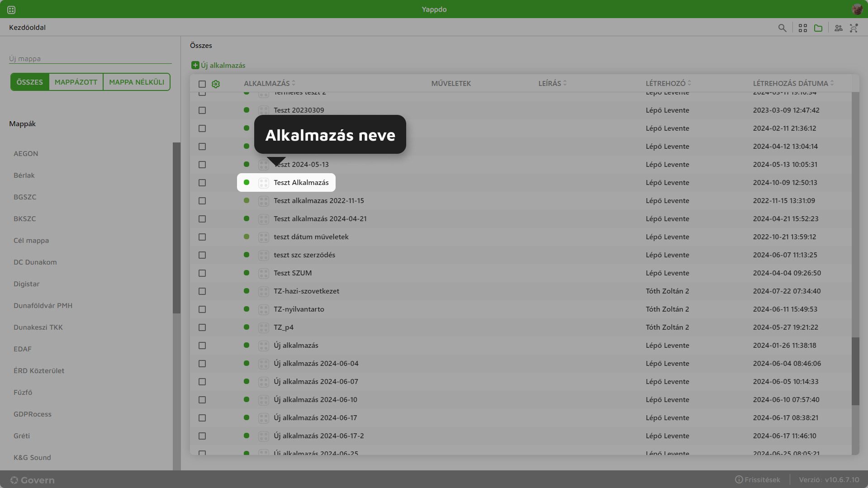Select checkbox for TZ-nyilvantarto row
This screenshot has width=868, height=488.
point(202,309)
